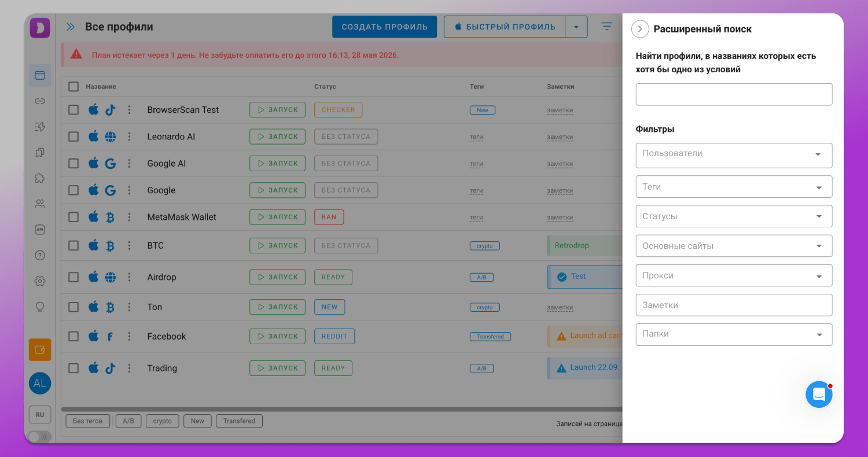Screen dimensions: 868x457
Task: Click the horizontal table scrollbar
Action: [341, 409]
